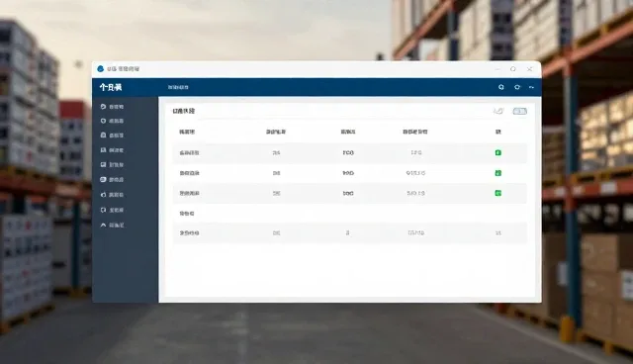The width and height of the screenshot is (633, 364).
Task: Select the fourth sidebar menu item icon
Action: coord(103,150)
